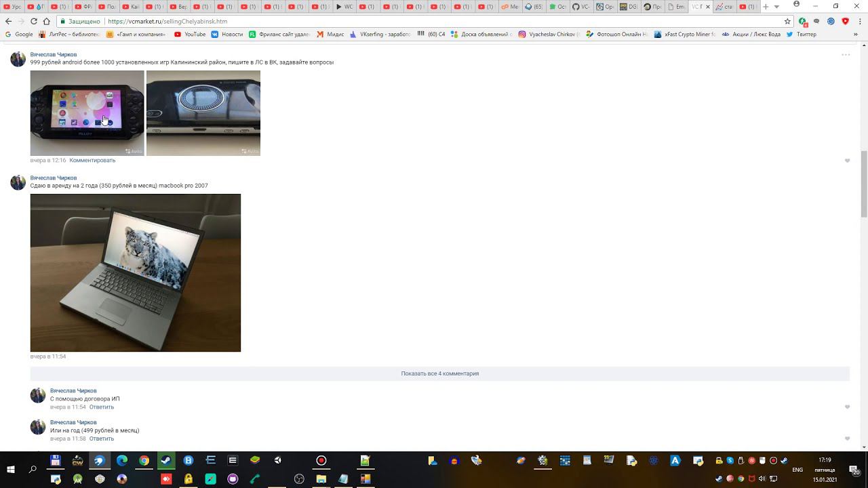Open the Steam taskbar icon
This screenshot has width=868, height=488.
click(x=166, y=461)
